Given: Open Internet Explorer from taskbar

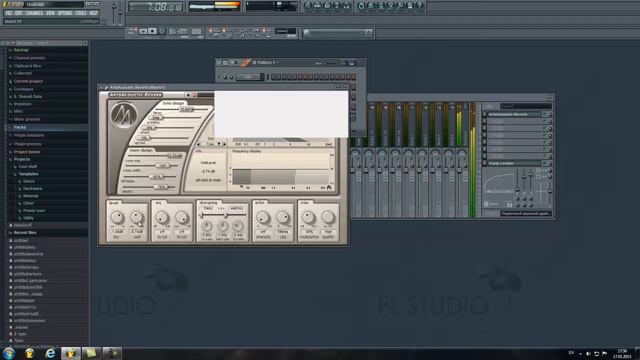Looking at the screenshot, I should [50, 353].
